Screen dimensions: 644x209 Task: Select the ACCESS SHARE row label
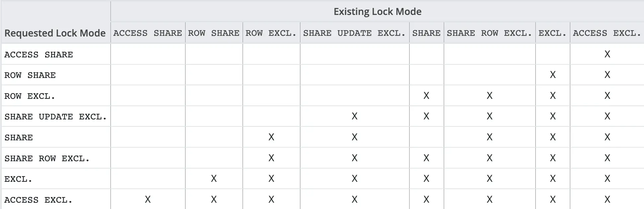[x=39, y=54]
